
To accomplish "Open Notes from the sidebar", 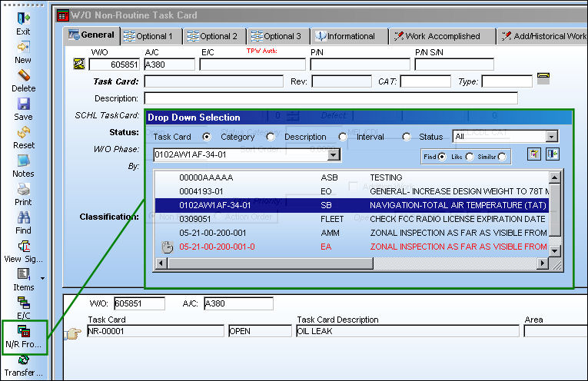I will click(24, 161).
